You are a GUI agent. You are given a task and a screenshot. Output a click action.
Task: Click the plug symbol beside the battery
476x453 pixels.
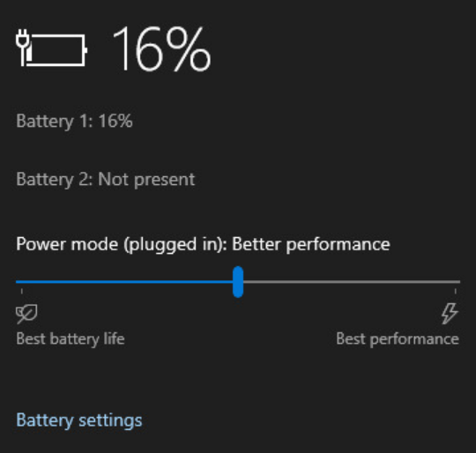pyautogui.click(x=24, y=48)
